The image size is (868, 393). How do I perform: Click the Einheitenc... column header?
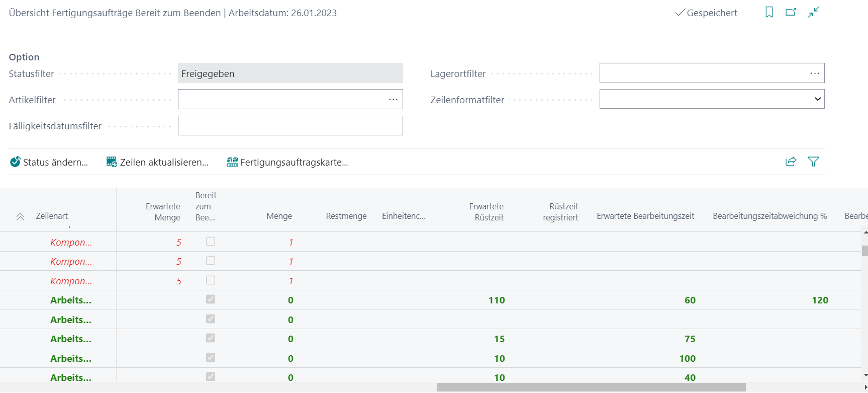404,216
